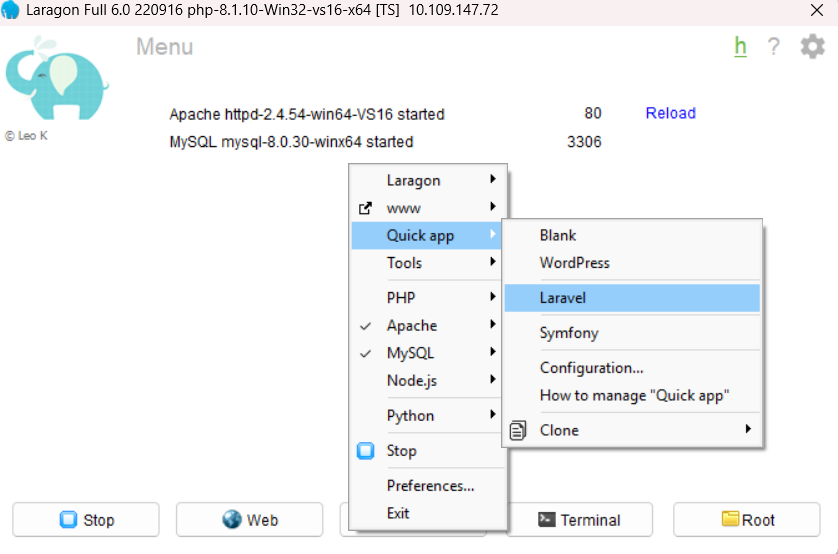Expand the Tools submenu arrow
This screenshot has height=554, width=838.
pyautogui.click(x=492, y=263)
